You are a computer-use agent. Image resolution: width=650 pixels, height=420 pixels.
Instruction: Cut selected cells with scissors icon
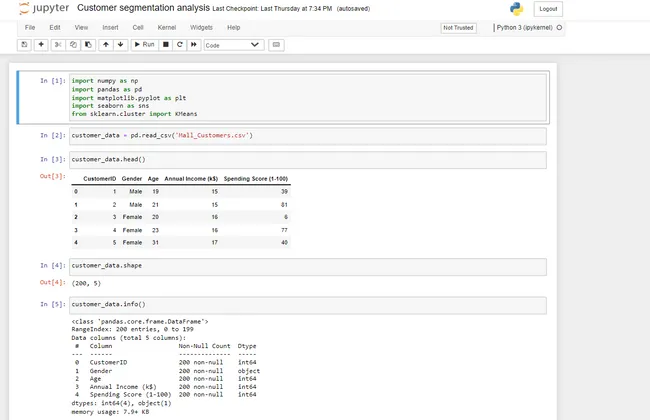[x=58, y=45]
